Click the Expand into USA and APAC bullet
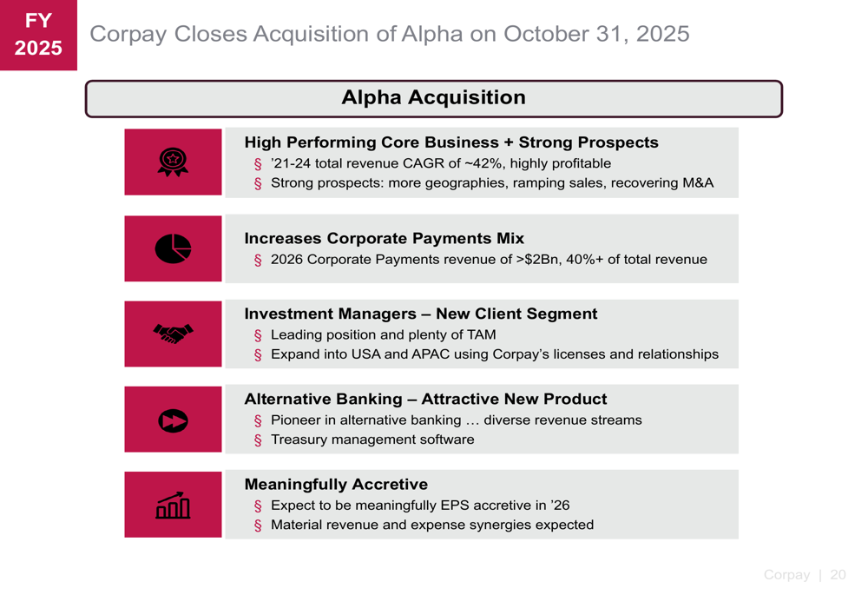The width and height of the screenshot is (868, 595). (x=494, y=354)
